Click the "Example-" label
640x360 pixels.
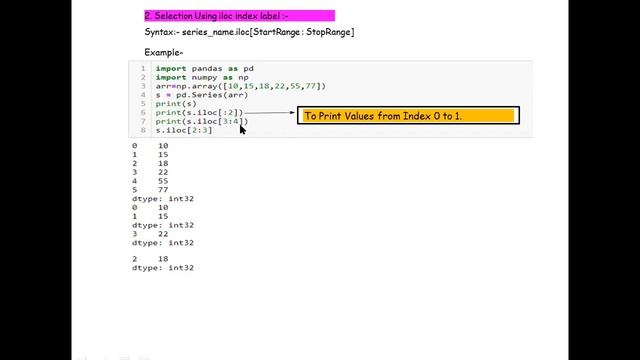click(x=164, y=53)
